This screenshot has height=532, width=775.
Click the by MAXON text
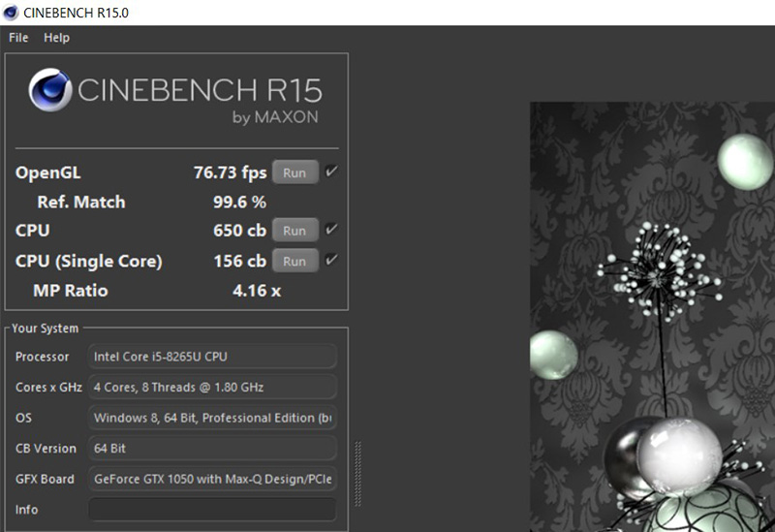[275, 117]
